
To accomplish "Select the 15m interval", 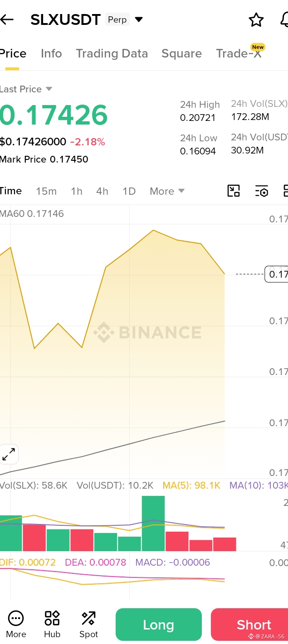I will (x=46, y=191).
